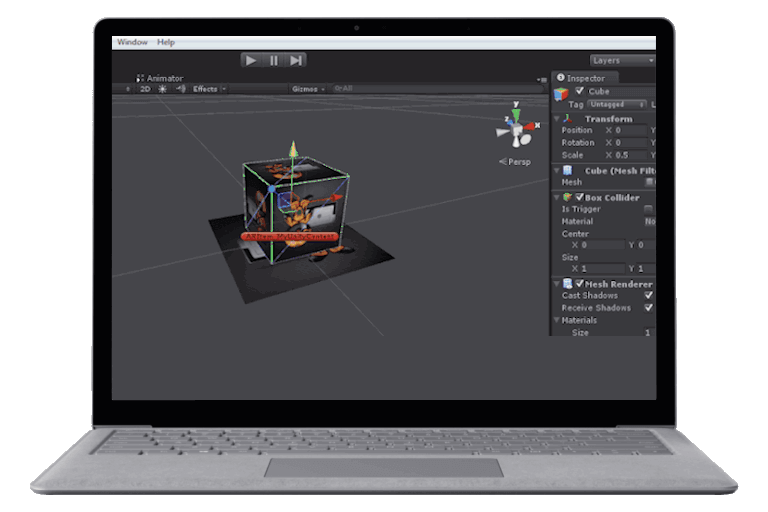Click the Pause button in the toolbar

pyautogui.click(x=274, y=60)
